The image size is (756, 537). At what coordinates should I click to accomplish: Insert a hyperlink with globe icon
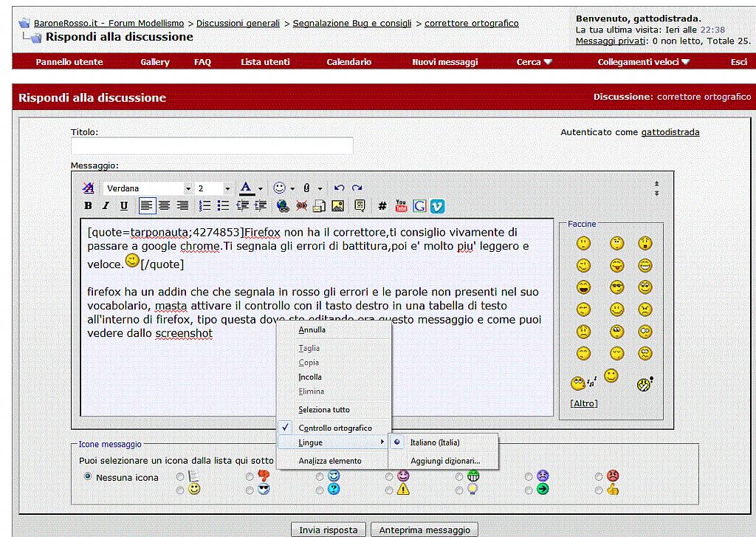click(x=283, y=206)
